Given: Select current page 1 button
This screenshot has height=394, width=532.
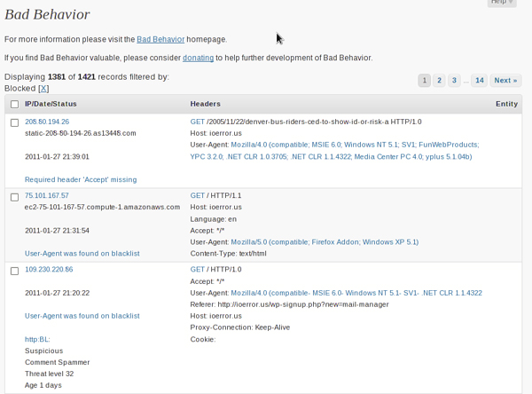Looking at the screenshot, I should coord(424,81).
